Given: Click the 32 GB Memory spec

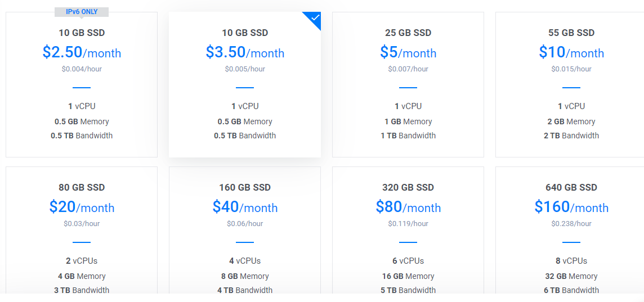Looking at the screenshot, I should pos(571,276).
